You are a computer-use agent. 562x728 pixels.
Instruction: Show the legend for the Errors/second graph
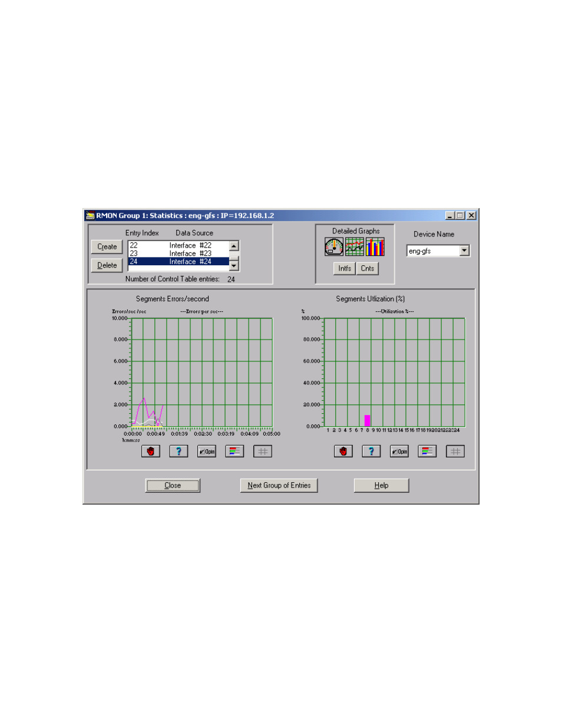pyautogui.click(x=234, y=452)
